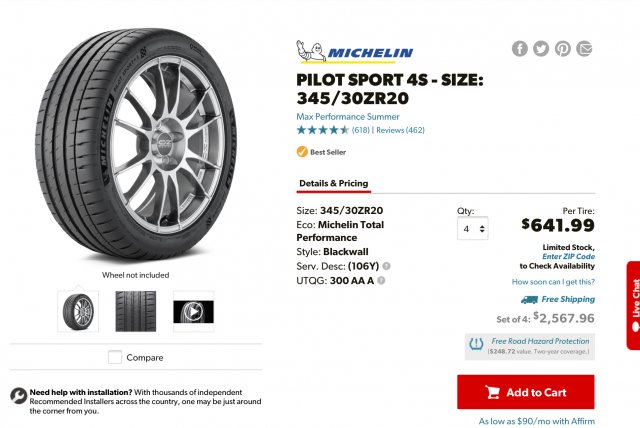This screenshot has height=428, width=640.
Task: Open the Qty dropdown
Action: pos(472,229)
